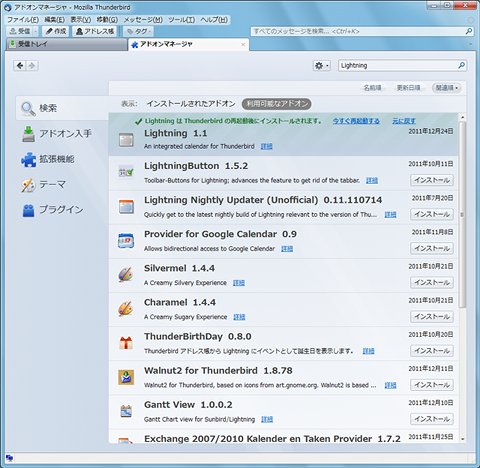Click the magnifier icon in the add-on search box

[461, 65]
